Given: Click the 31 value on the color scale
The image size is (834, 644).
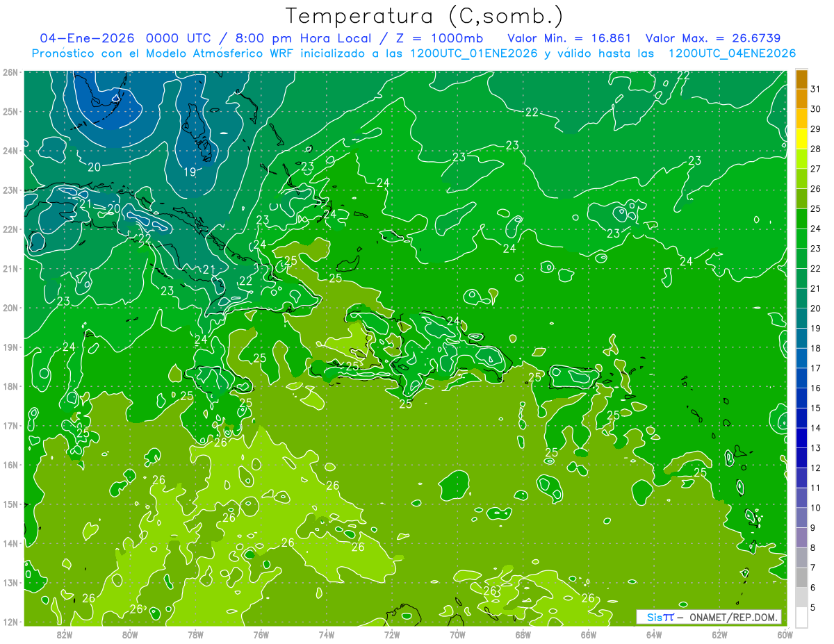Looking at the screenshot, I should click(x=815, y=88).
